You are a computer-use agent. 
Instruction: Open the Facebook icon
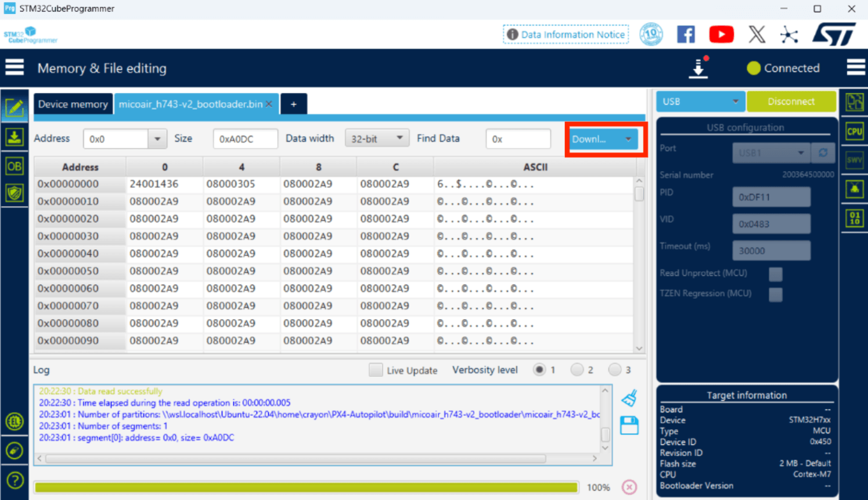[686, 34]
